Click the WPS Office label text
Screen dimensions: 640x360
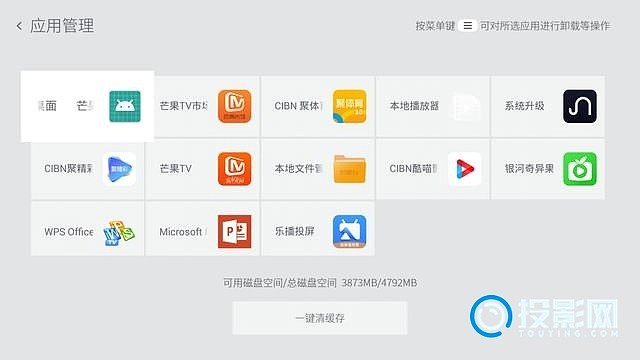69,232
